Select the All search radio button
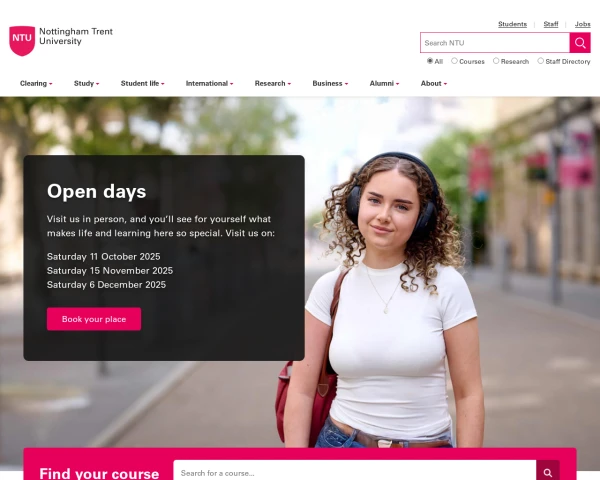600x480 pixels. (430, 61)
